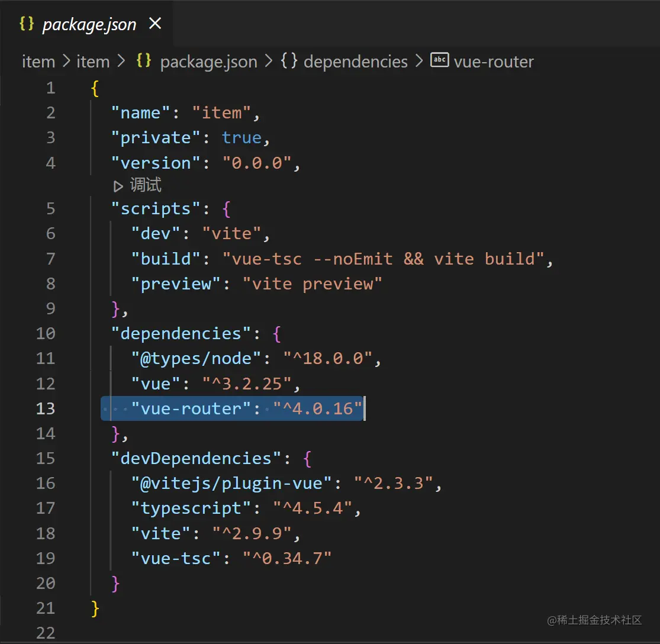Click the "^2.3.3" version value
Screen dimensions: 660x644
[393, 484]
